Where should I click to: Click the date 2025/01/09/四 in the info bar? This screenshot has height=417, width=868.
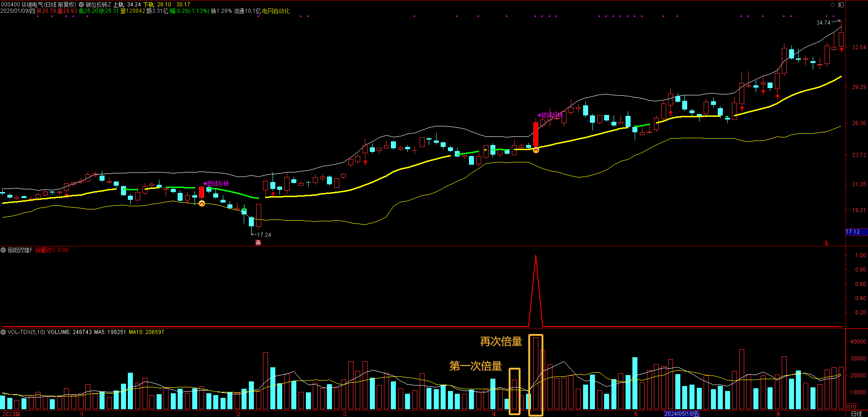[x=18, y=11]
